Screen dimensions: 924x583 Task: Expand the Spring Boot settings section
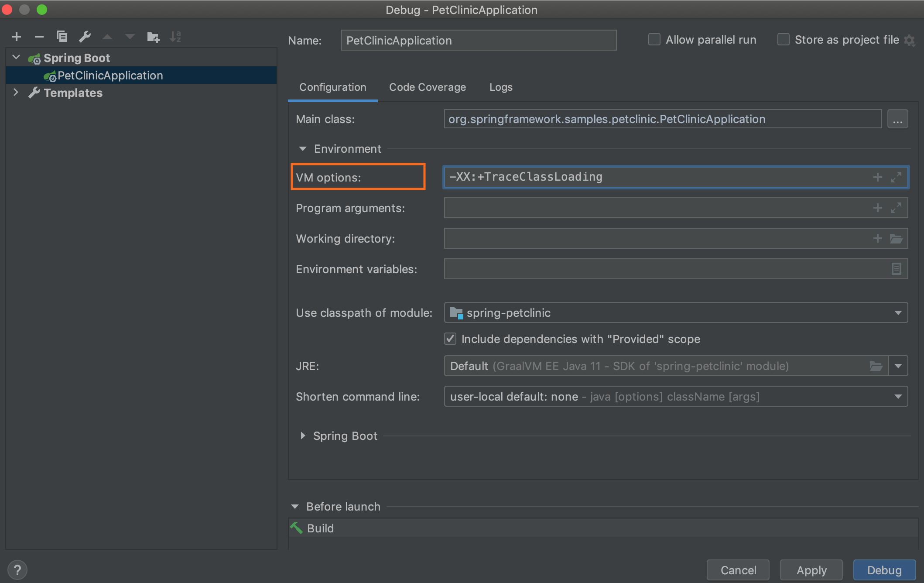[x=303, y=436]
